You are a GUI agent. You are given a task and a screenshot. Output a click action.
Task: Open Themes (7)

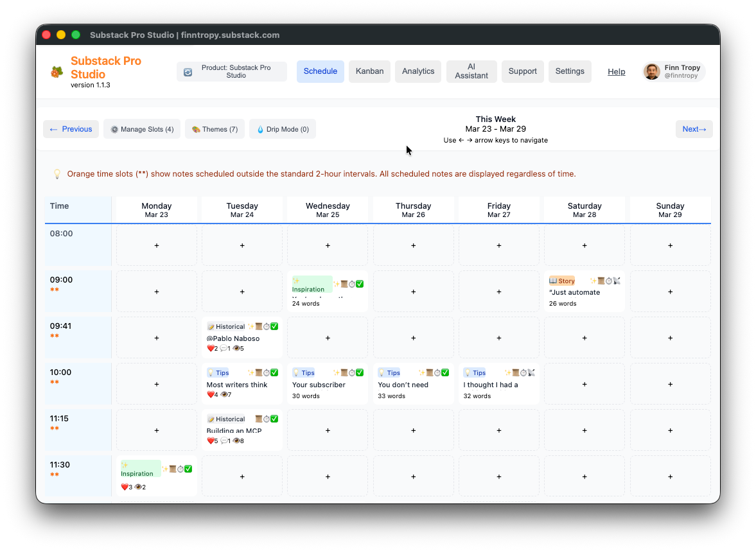coord(215,129)
